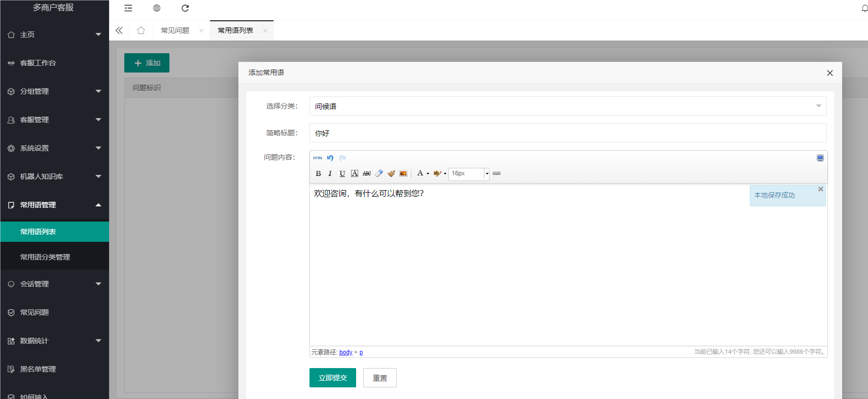The height and width of the screenshot is (399, 868).
Task: Open 常用语分类管理 in sidebar
Action: tap(54, 257)
